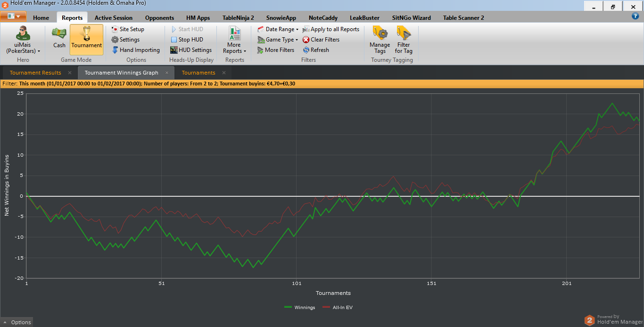The height and width of the screenshot is (327, 644).
Task: Click the blue Help question mark icon
Action: (x=635, y=16)
